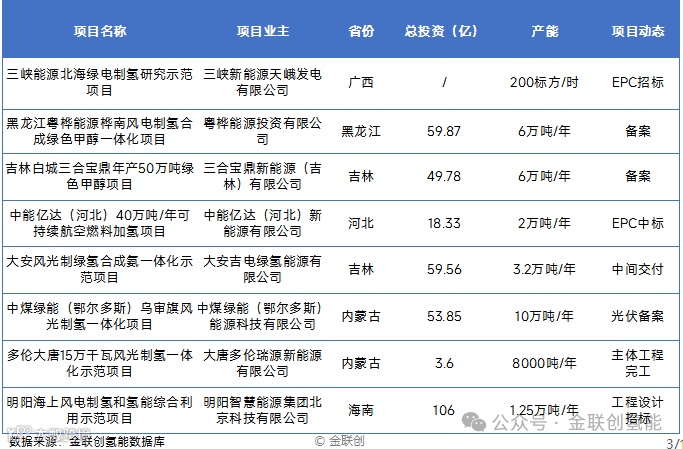Click the 53.85 investment value
The height and width of the screenshot is (449, 683).
pos(444,316)
